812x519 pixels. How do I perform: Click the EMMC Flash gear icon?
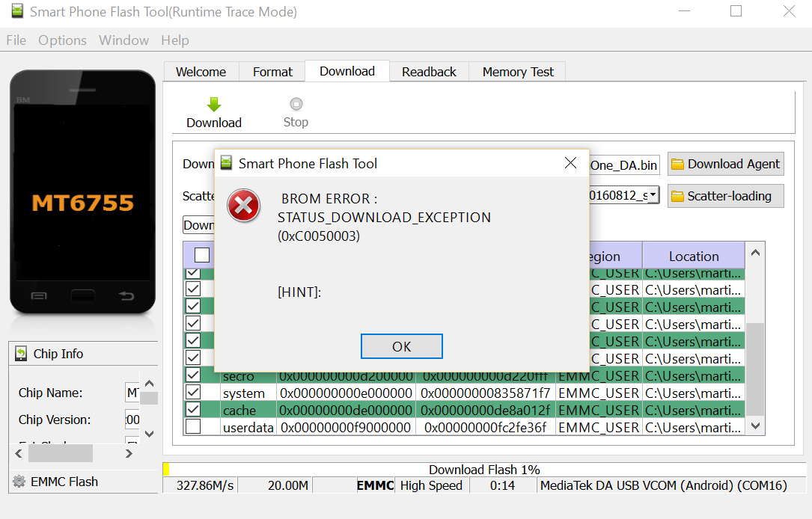pyautogui.click(x=19, y=481)
